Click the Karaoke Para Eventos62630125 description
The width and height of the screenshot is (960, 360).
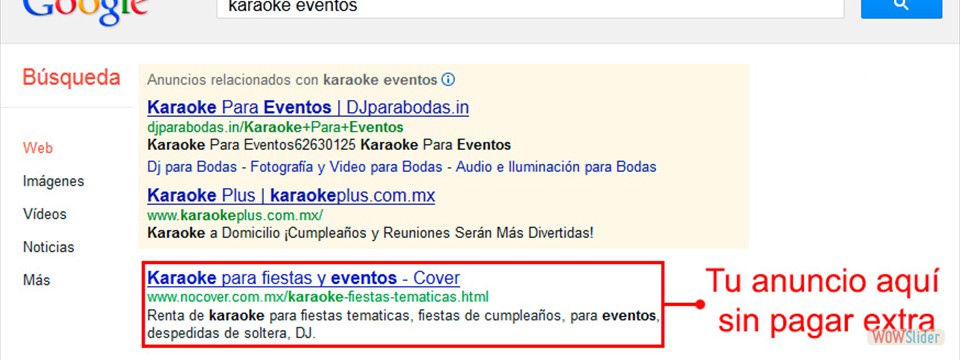tap(329, 146)
